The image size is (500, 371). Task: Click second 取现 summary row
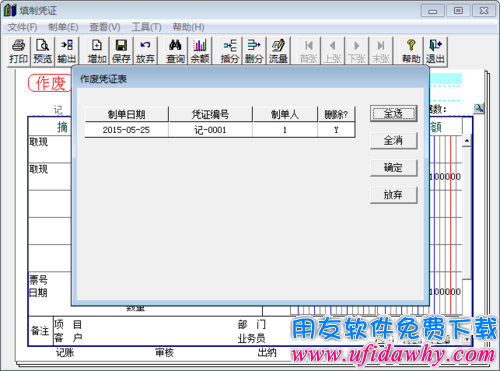click(50, 176)
